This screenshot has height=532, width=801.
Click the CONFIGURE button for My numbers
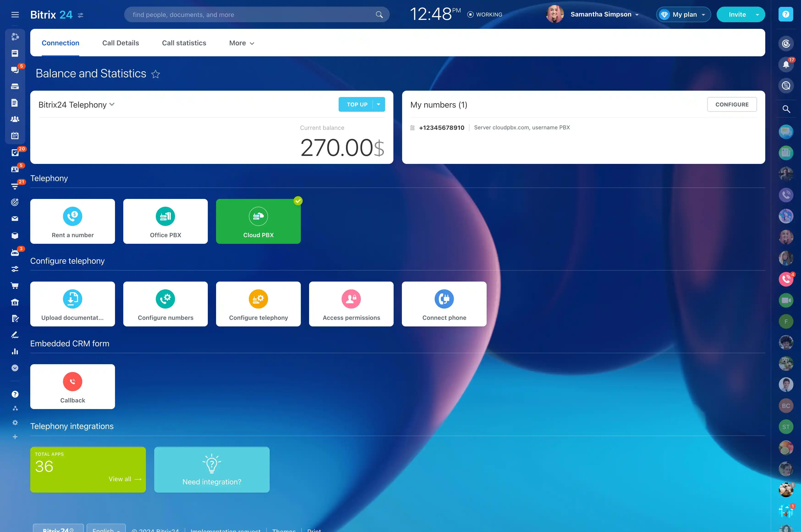pos(732,104)
